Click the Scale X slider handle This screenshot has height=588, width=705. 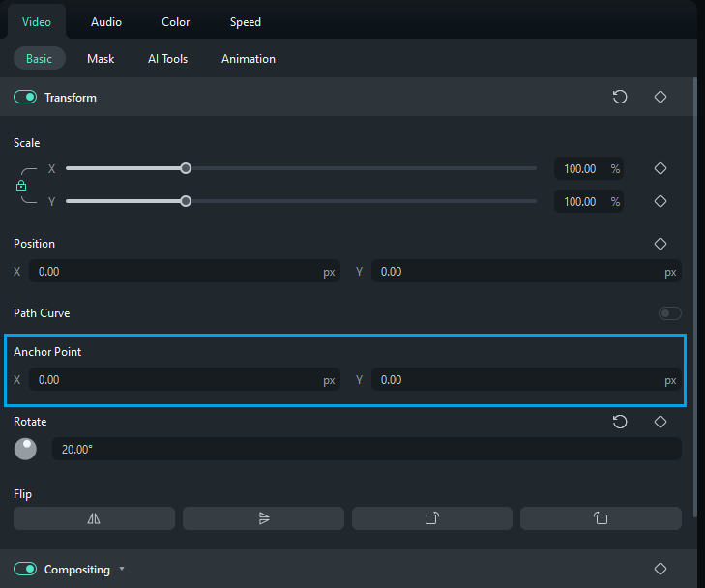pyautogui.click(x=186, y=168)
